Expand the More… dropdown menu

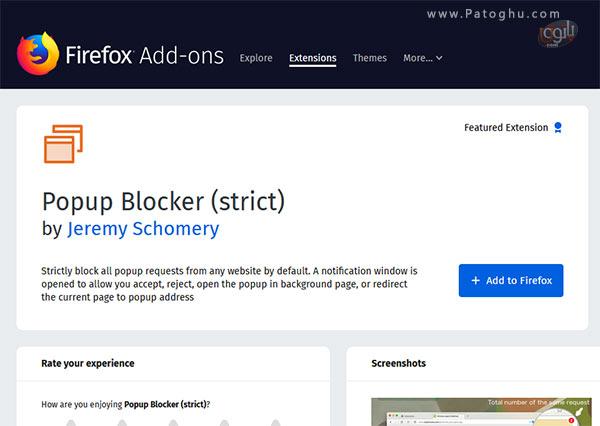(x=423, y=58)
